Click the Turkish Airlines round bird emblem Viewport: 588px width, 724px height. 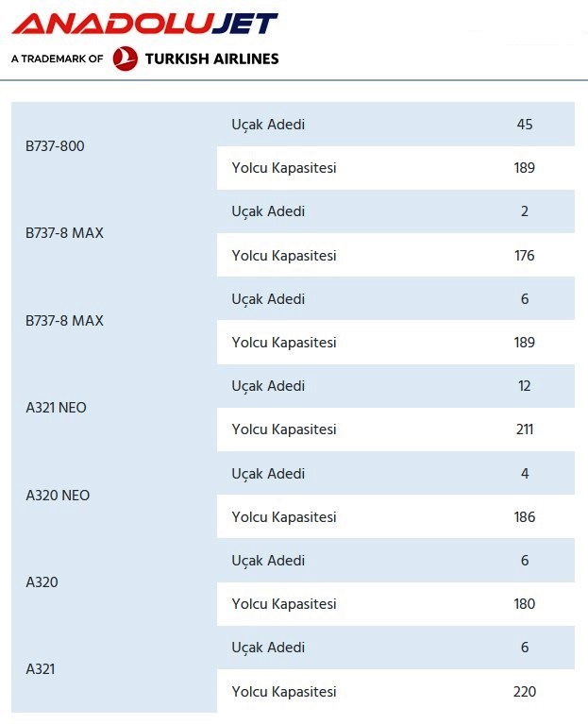coord(126,59)
